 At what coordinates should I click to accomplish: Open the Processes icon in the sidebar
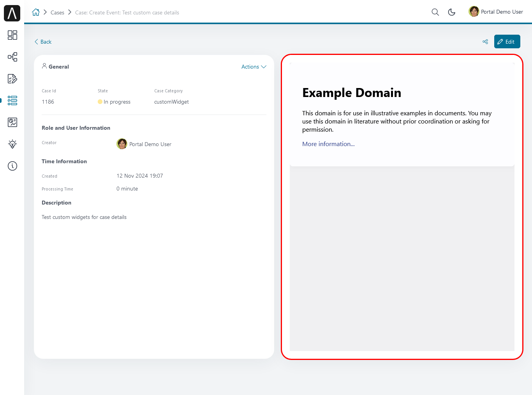tap(12, 57)
